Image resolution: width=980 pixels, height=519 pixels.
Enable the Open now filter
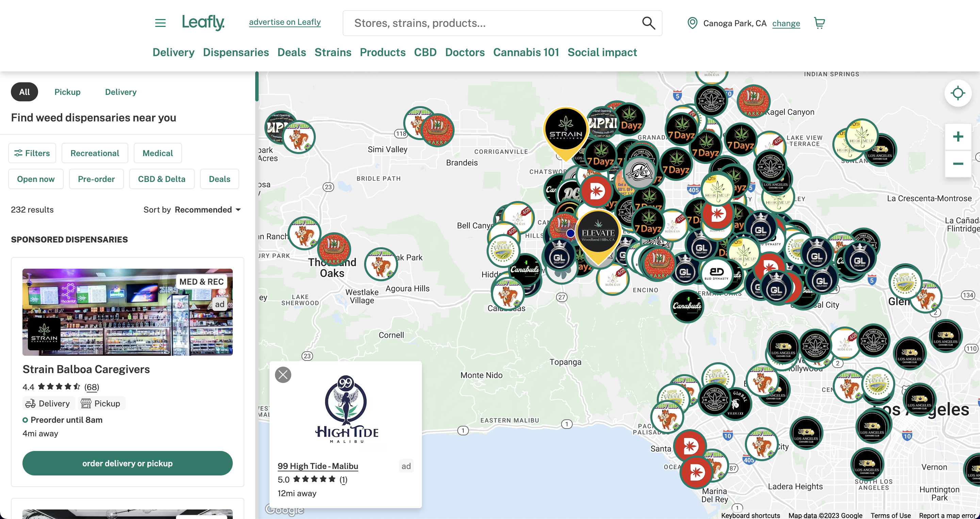pyautogui.click(x=36, y=179)
